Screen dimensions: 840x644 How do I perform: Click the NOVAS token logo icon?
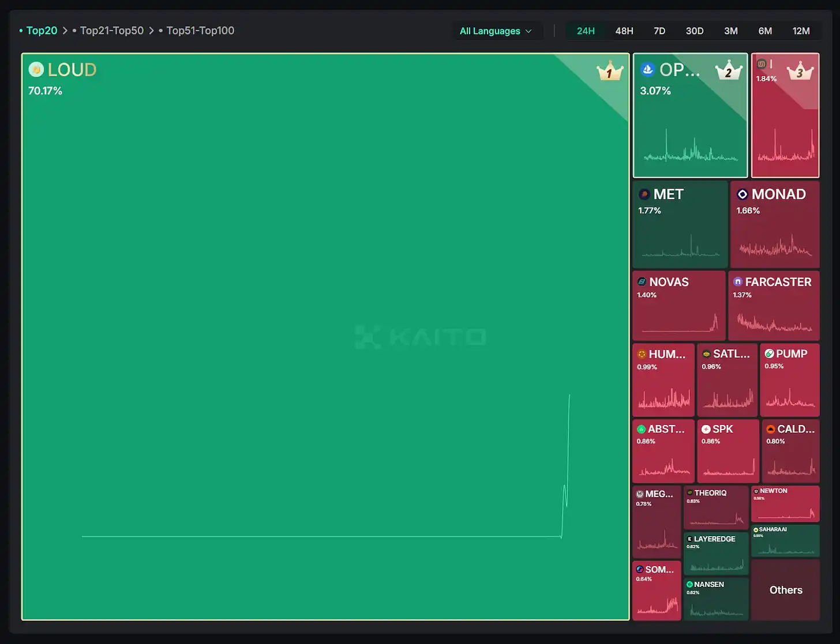coord(642,282)
